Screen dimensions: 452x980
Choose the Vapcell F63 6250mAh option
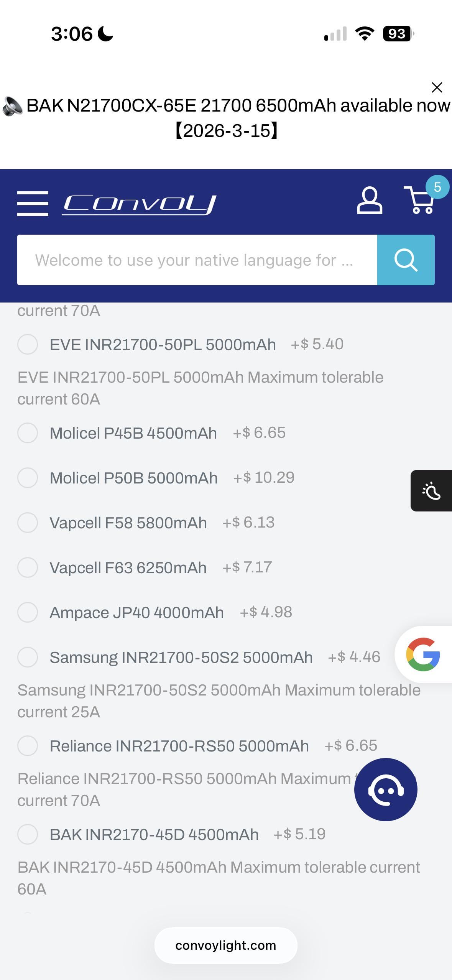tap(28, 567)
